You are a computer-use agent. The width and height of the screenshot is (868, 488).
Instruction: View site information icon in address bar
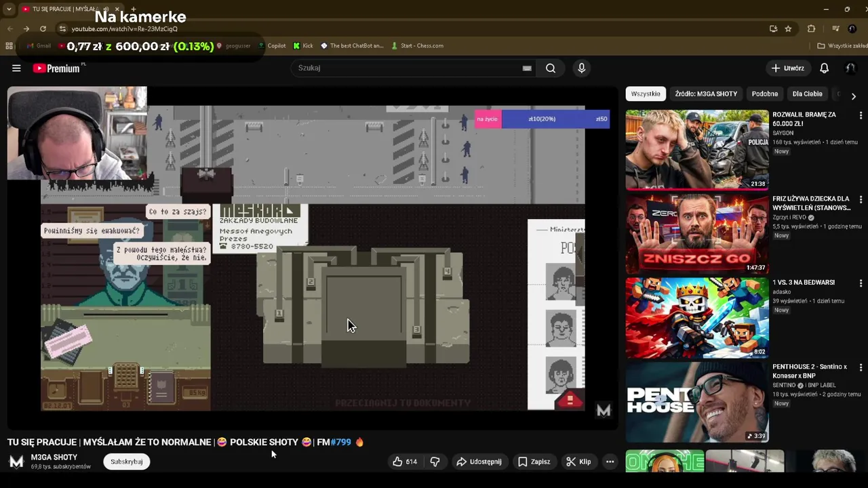point(62,28)
